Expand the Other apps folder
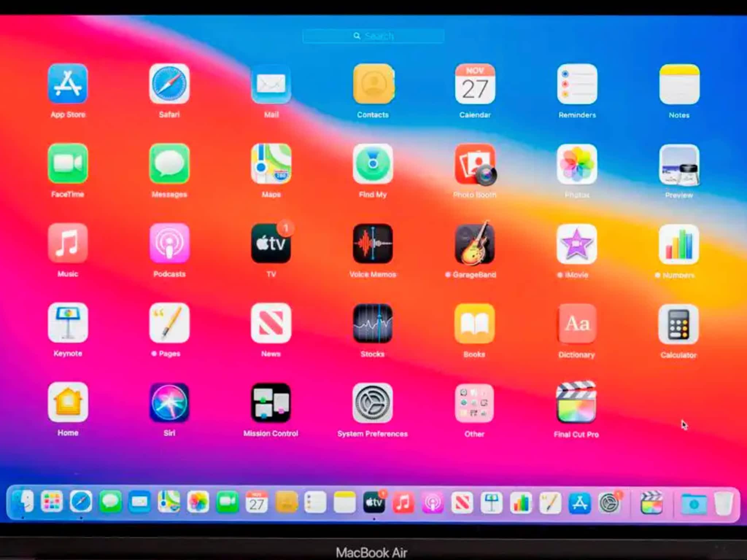747x560 pixels. pos(475,403)
